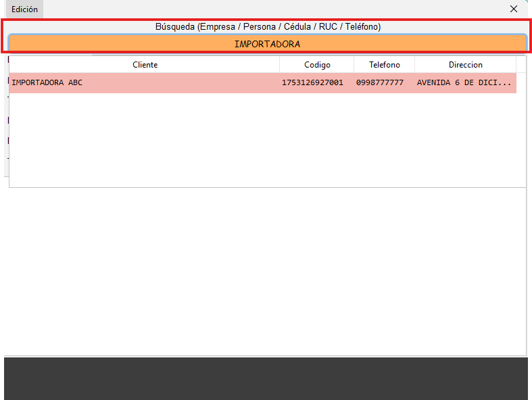Sort results by Cliente column header

click(x=145, y=65)
